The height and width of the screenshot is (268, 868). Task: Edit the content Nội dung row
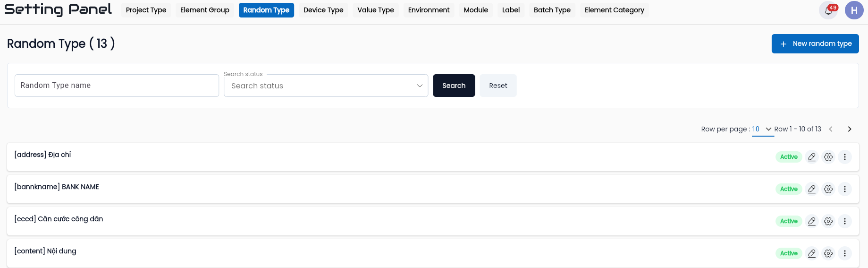(812, 253)
